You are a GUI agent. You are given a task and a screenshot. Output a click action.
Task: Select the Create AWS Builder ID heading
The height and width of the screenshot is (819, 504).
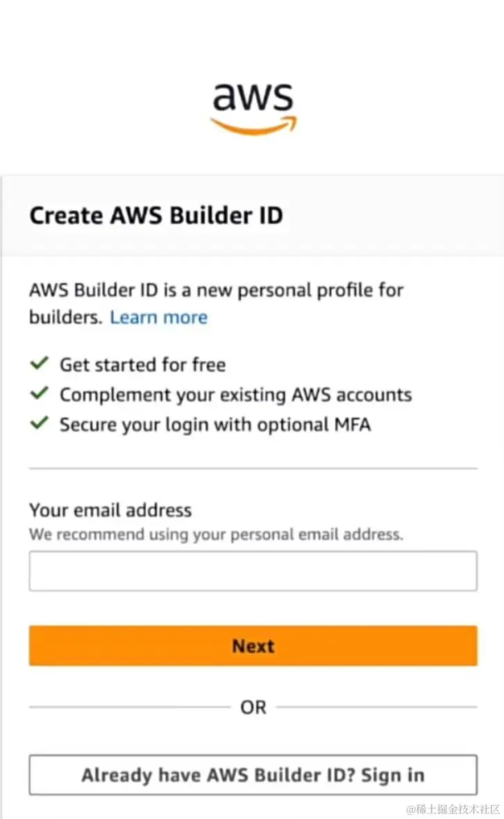point(156,216)
